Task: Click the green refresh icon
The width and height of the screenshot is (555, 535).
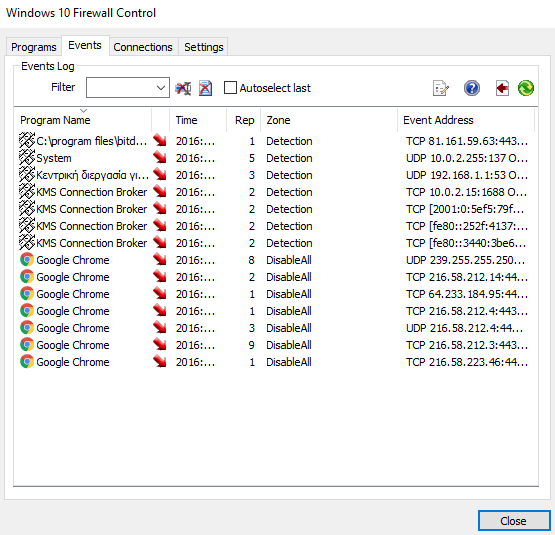Action: coord(526,88)
